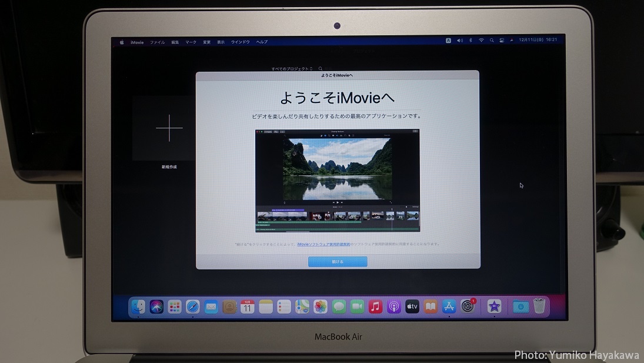644x363 pixels.
Task: Click the iMovie star icon in Dock
Action: point(494,307)
